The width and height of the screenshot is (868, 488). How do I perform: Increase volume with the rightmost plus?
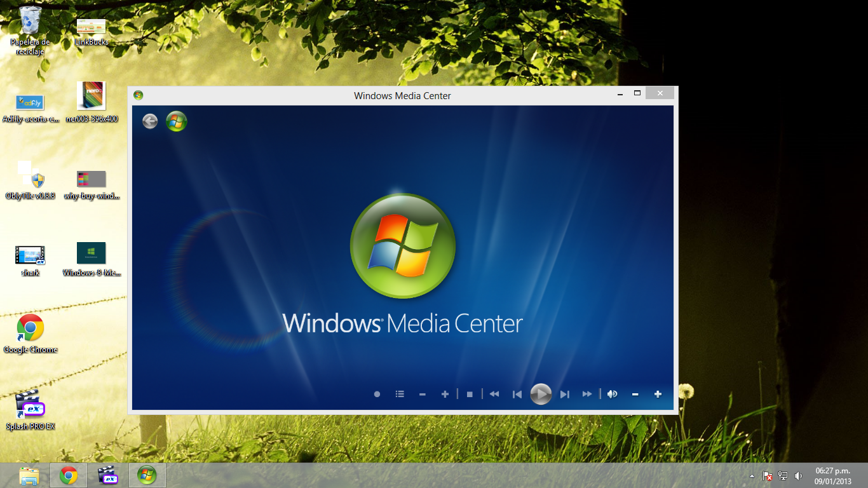click(x=658, y=394)
